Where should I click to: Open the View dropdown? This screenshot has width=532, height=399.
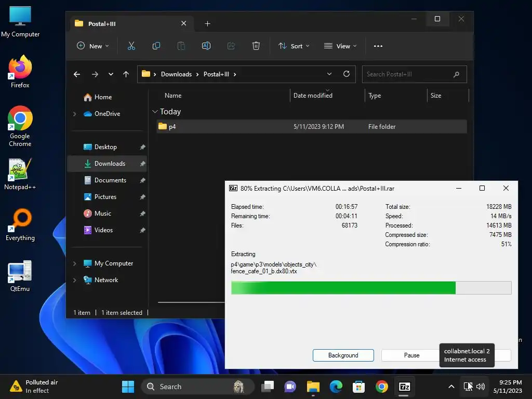pos(340,46)
